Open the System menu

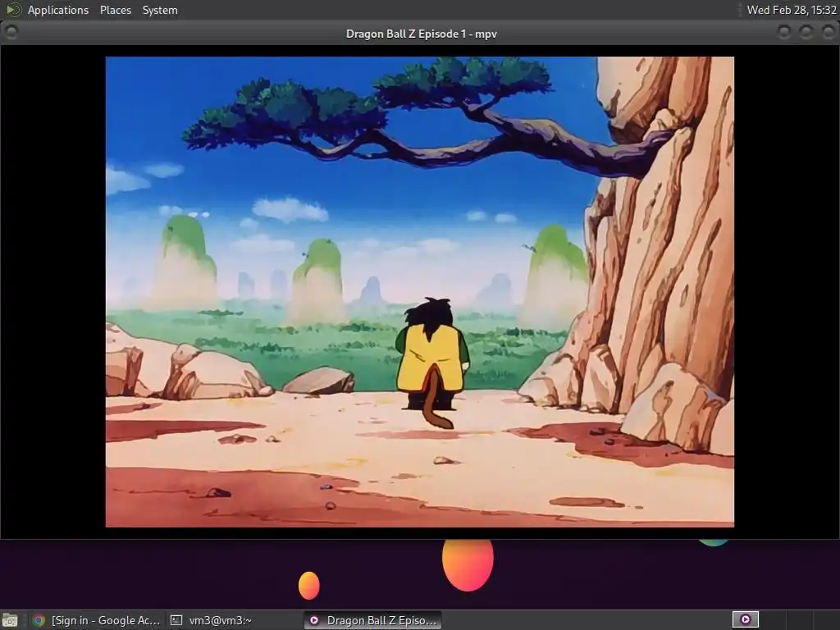160,10
